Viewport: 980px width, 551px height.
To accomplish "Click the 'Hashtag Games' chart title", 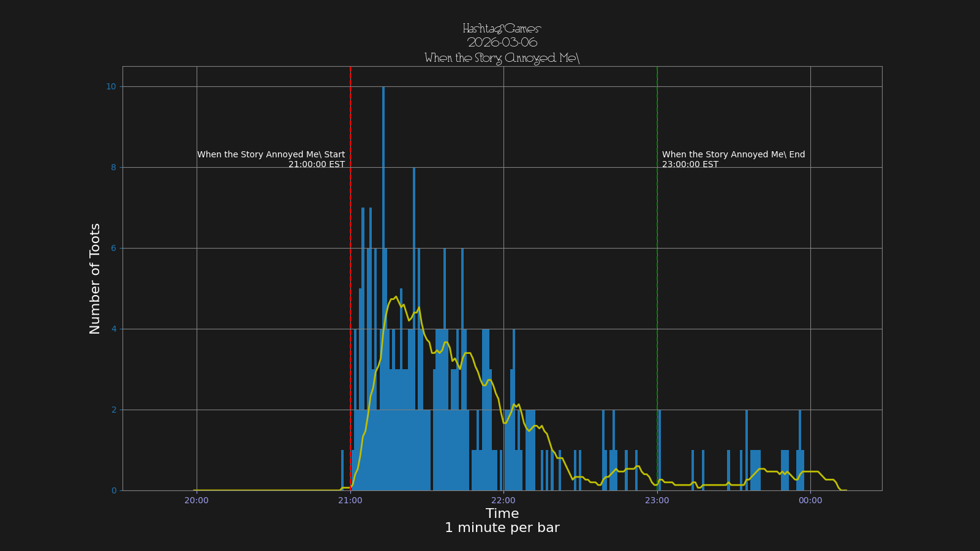I will pos(502,29).
